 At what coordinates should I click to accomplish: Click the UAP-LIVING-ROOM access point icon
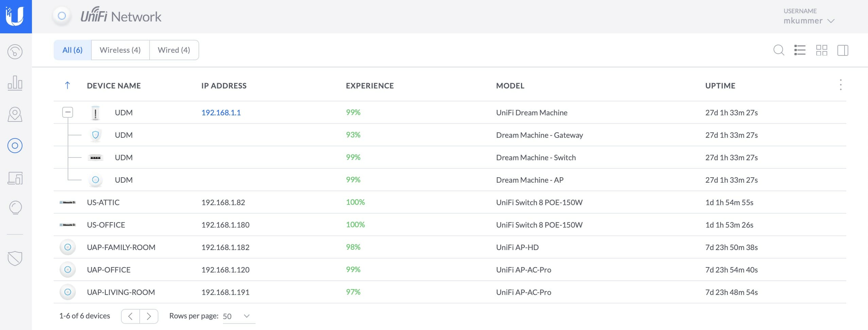pos(68,292)
